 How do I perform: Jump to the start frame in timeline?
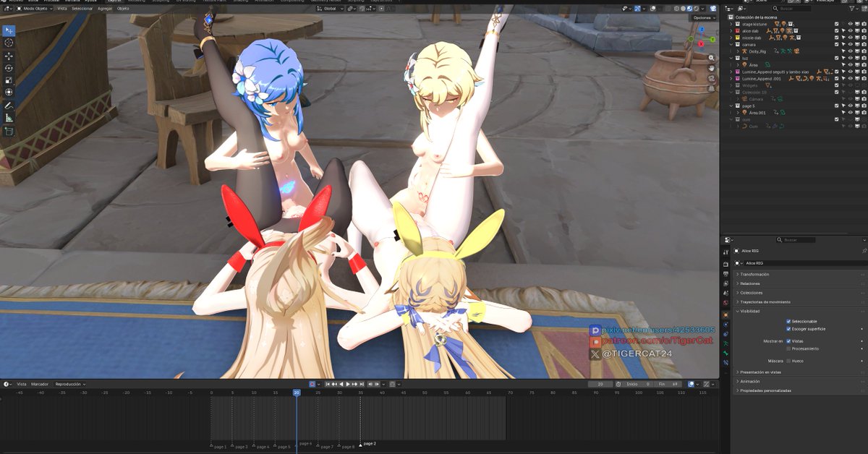pos(328,384)
